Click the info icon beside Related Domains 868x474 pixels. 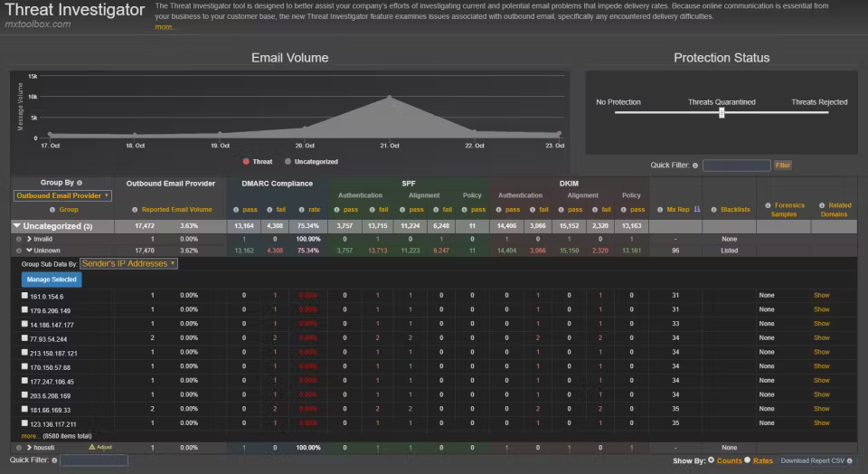pyautogui.click(x=822, y=205)
